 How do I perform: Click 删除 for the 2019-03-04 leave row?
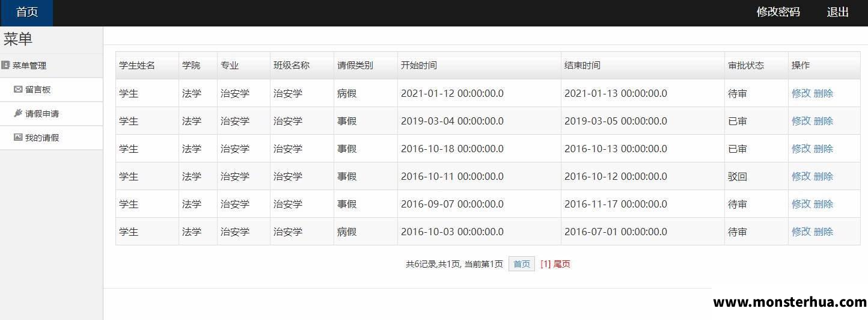tap(824, 121)
